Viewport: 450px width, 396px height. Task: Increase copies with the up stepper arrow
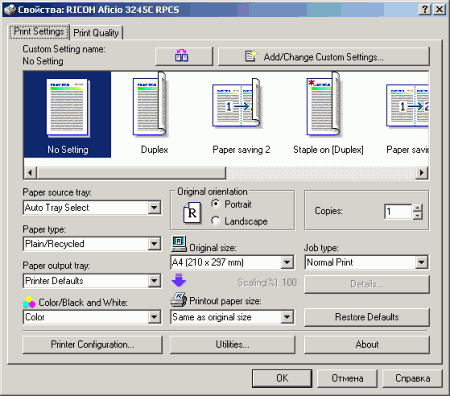click(x=417, y=208)
